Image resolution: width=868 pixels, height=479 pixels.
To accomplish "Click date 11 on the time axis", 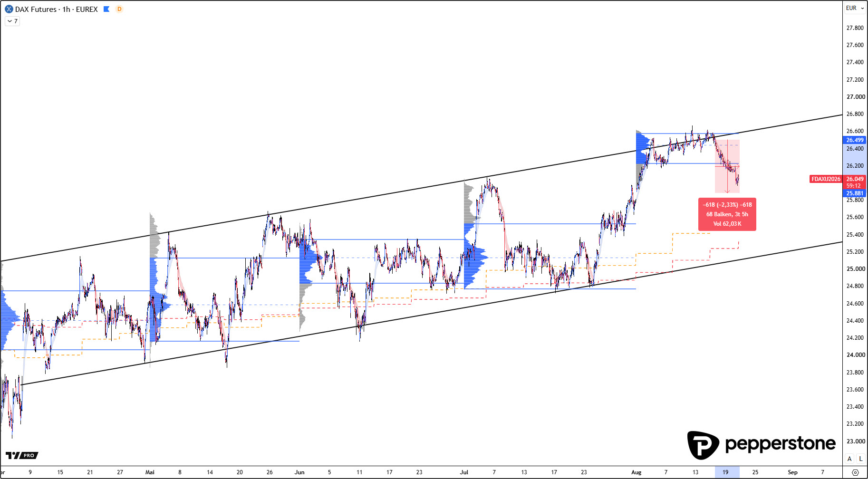I will tap(359, 472).
